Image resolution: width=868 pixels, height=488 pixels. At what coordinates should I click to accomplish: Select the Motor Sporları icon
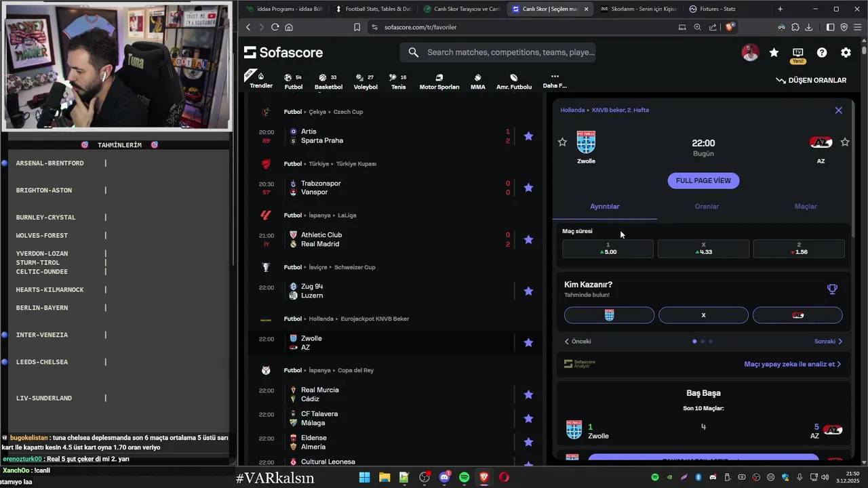pyautogui.click(x=439, y=81)
